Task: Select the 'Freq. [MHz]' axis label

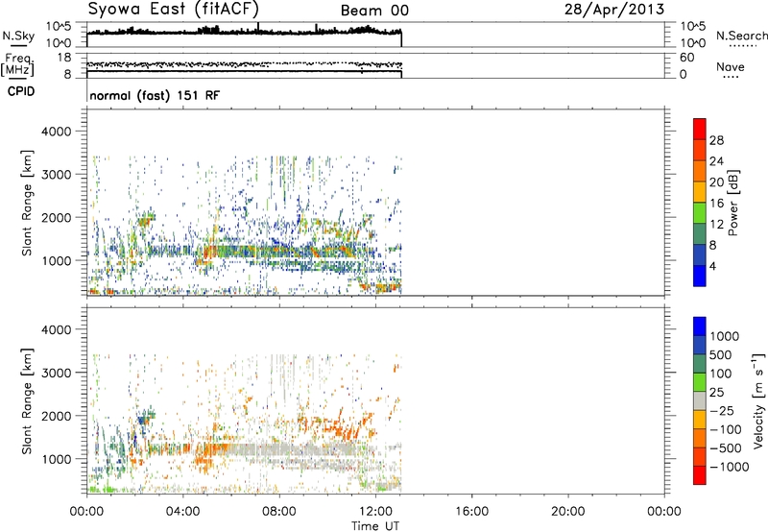Action: tap(17, 64)
